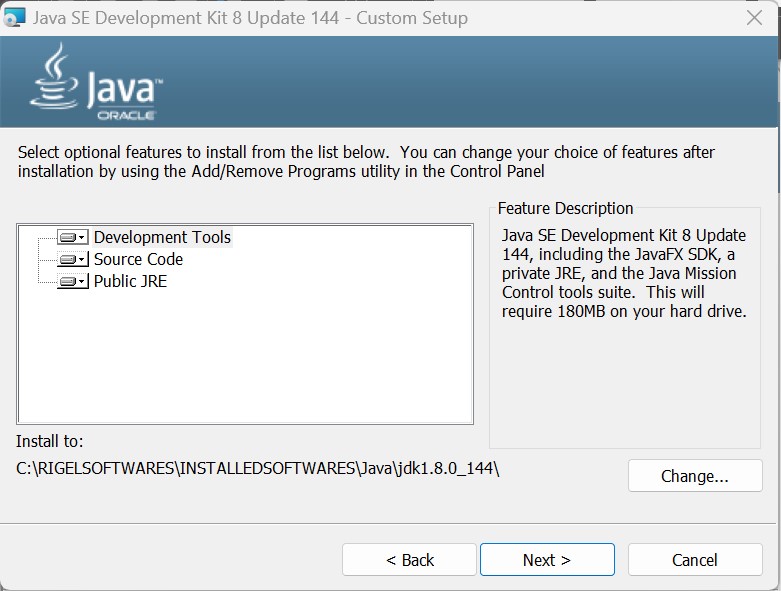Close the Custom Setup window
The height and width of the screenshot is (591, 781).
pyautogui.click(x=755, y=18)
